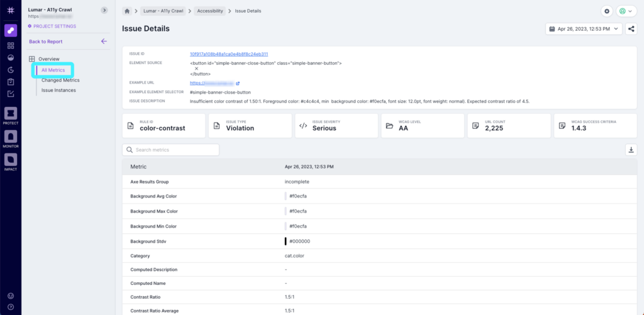
Task: Download metrics with the download icon
Action: [x=631, y=150]
